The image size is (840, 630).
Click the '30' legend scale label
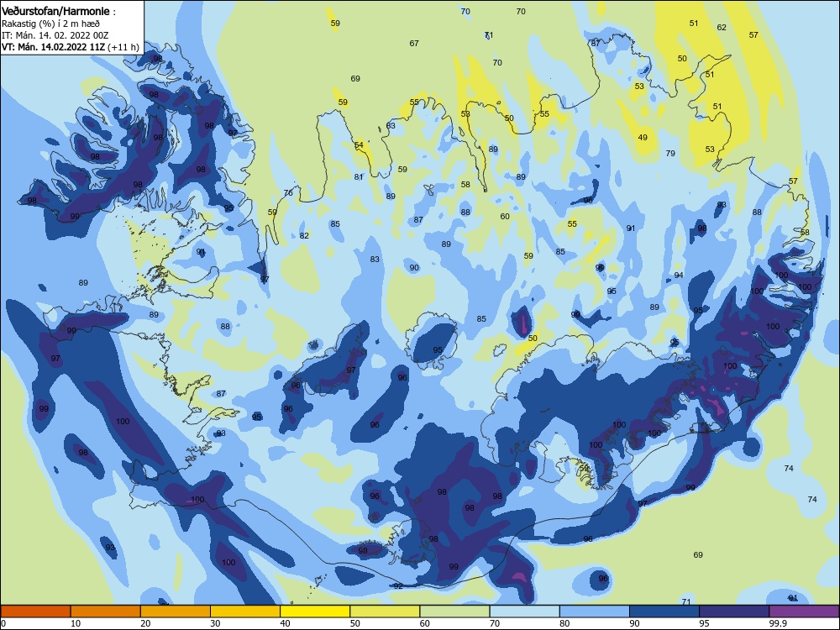(x=215, y=623)
